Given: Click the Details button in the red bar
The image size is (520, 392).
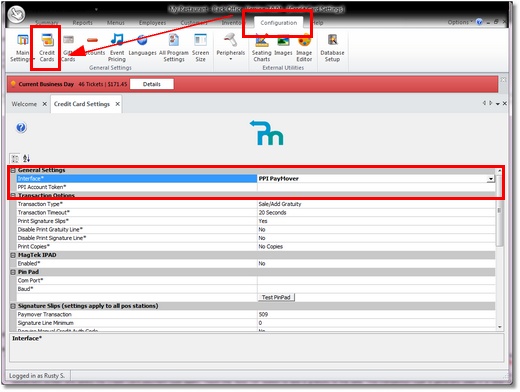Looking at the screenshot, I should pos(152,84).
